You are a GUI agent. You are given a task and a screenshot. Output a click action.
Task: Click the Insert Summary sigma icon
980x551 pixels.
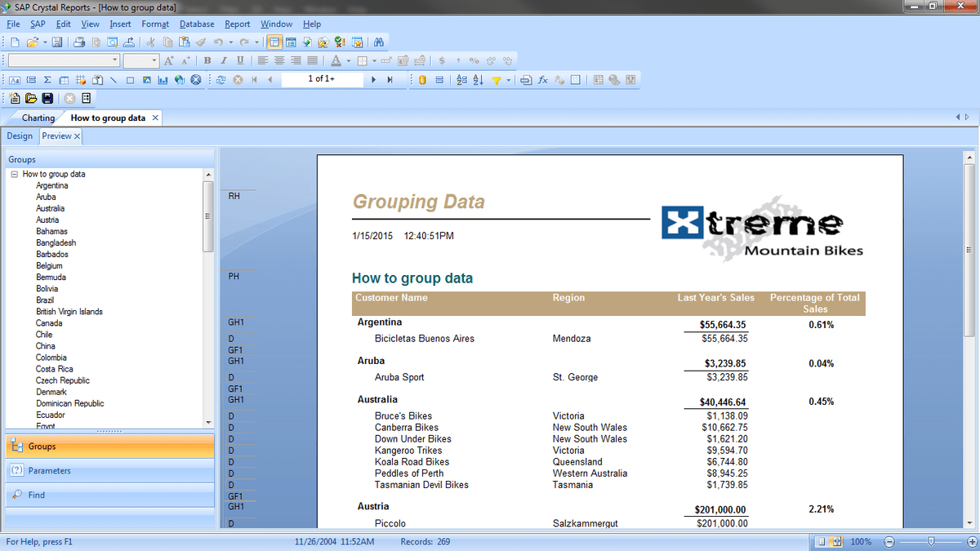[x=47, y=80]
